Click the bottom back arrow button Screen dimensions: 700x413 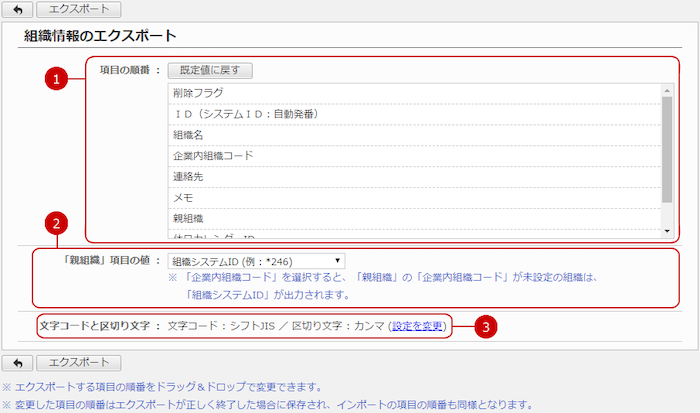pyautogui.click(x=19, y=362)
